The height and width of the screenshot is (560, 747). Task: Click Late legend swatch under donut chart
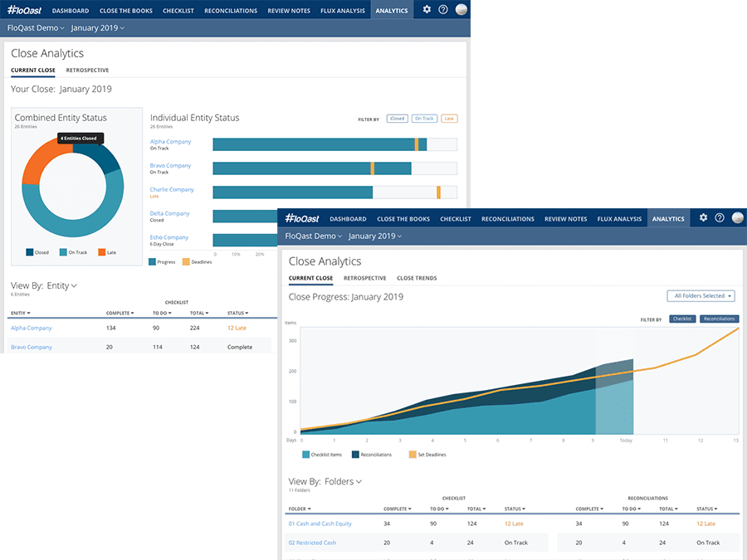click(x=101, y=252)
